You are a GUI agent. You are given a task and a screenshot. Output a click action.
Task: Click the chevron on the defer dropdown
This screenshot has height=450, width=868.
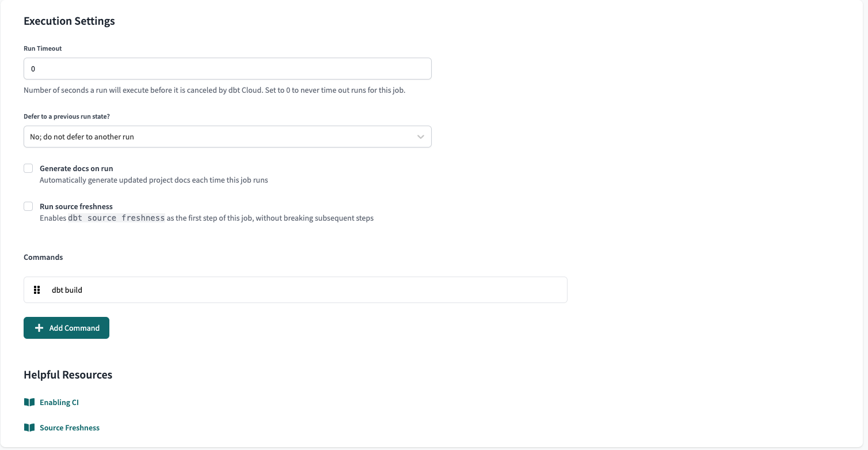click(x=420, y=137)
